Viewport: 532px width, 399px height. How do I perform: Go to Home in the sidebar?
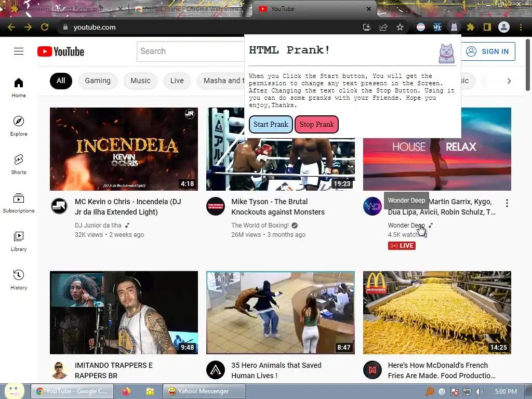(x=19, y=87)
